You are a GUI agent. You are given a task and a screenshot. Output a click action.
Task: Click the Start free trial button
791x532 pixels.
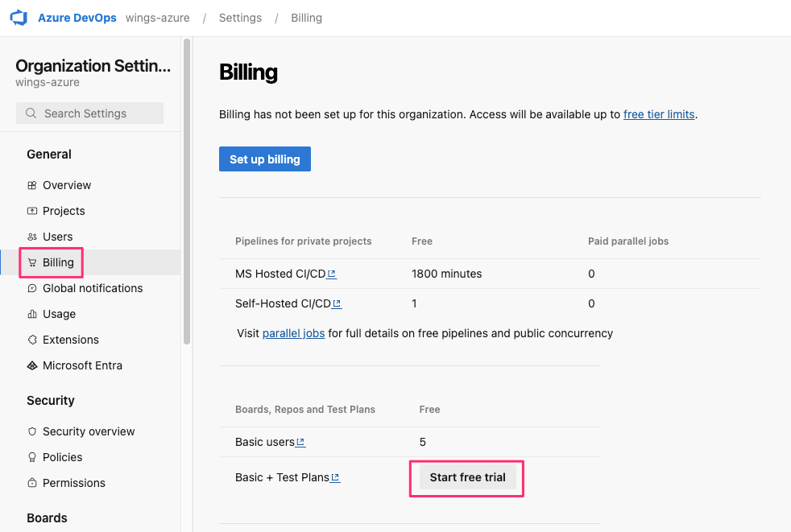coord(467,477)
